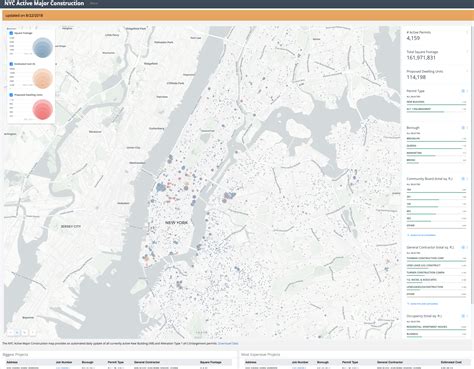474x369 pixels.
Task: Select MANHATTAN in the Borough widget
Action: 436,154
